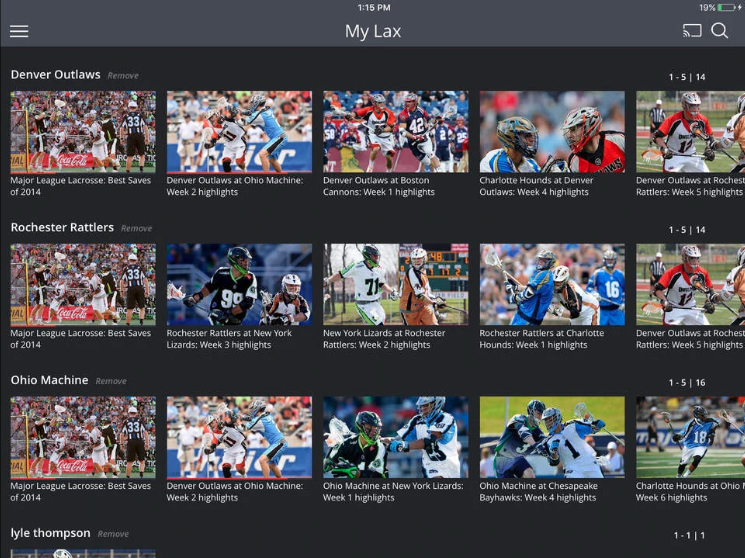Open Best Saves of 2014 in Denver row

click(83, 132)
